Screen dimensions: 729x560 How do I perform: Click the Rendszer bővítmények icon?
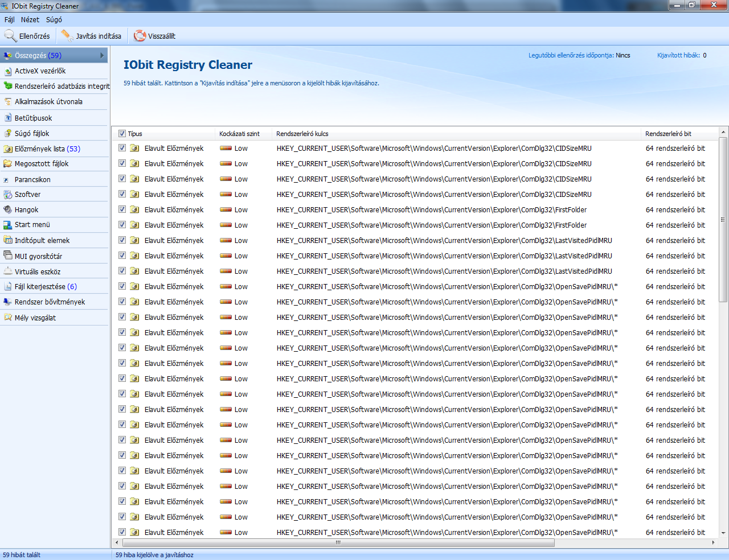pos(8,302)
